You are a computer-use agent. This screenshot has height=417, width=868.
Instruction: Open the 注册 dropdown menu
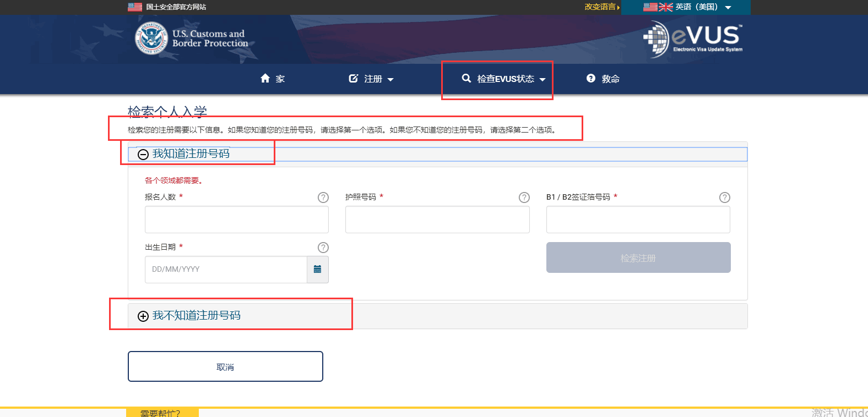372,79
